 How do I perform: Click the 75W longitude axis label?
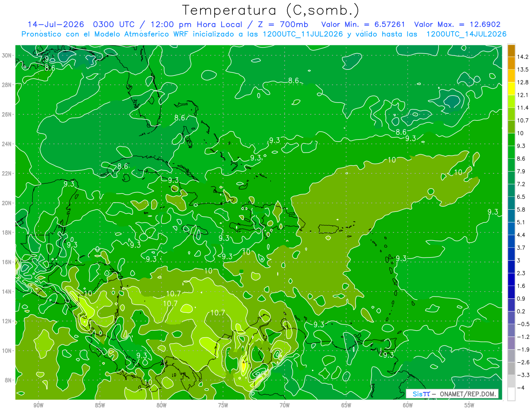[x=223, y=405]
